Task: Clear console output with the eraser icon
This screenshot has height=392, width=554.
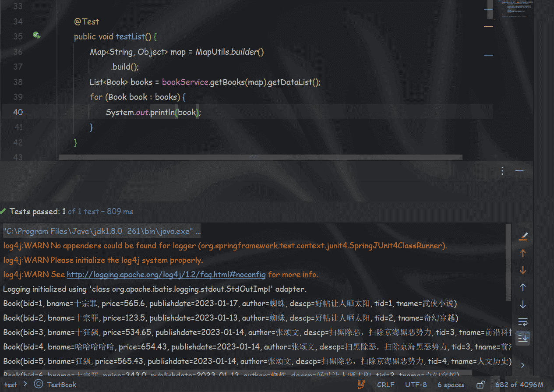Action: (x=522, y=237)
